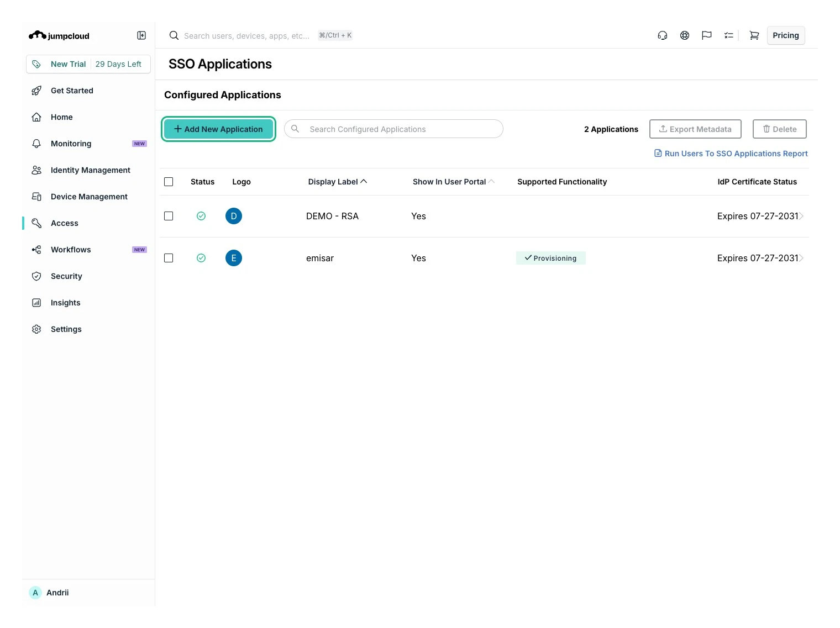
Task: Open Workflows menu item
Action: (x=71, y=250)
